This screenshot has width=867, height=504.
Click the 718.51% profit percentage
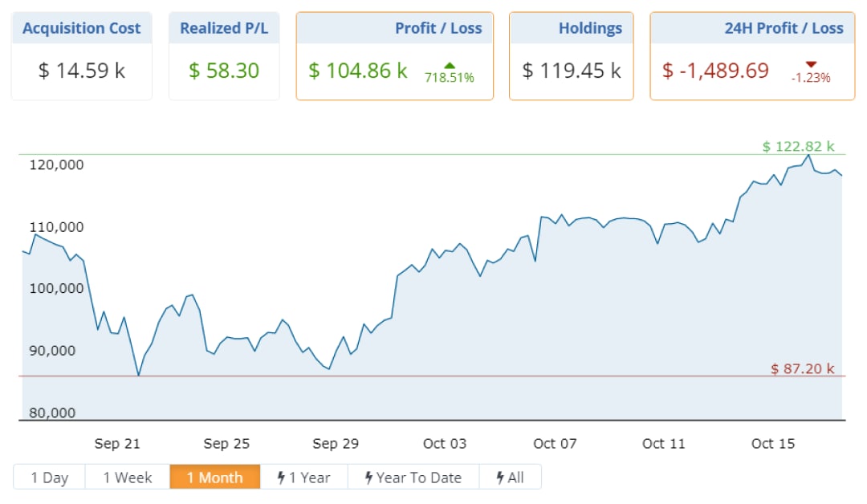450,79
